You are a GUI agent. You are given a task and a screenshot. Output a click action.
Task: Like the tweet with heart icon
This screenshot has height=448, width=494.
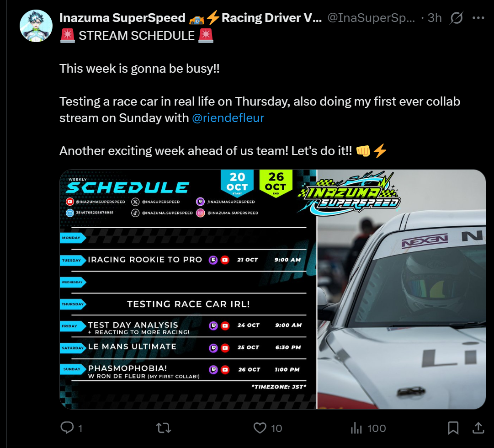pos(260,428)
